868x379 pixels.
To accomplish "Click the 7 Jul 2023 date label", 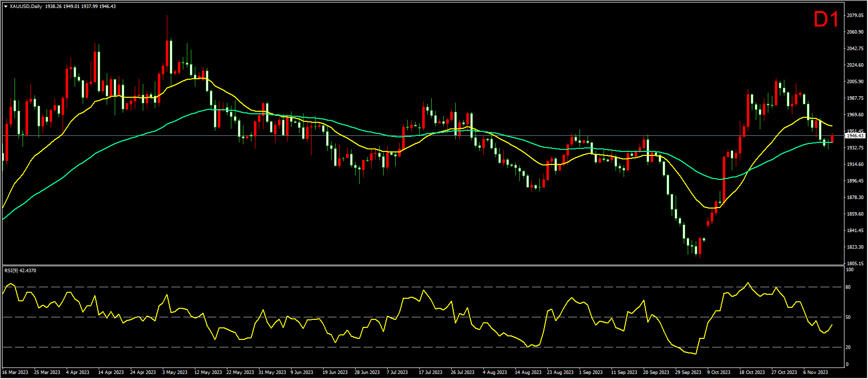I will (398, 372).
